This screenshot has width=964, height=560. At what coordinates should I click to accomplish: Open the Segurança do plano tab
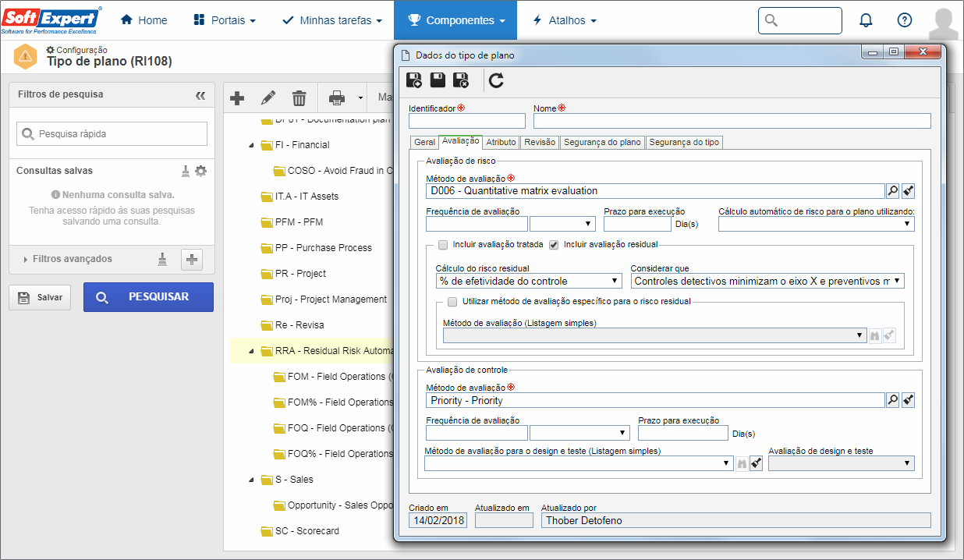602,142
